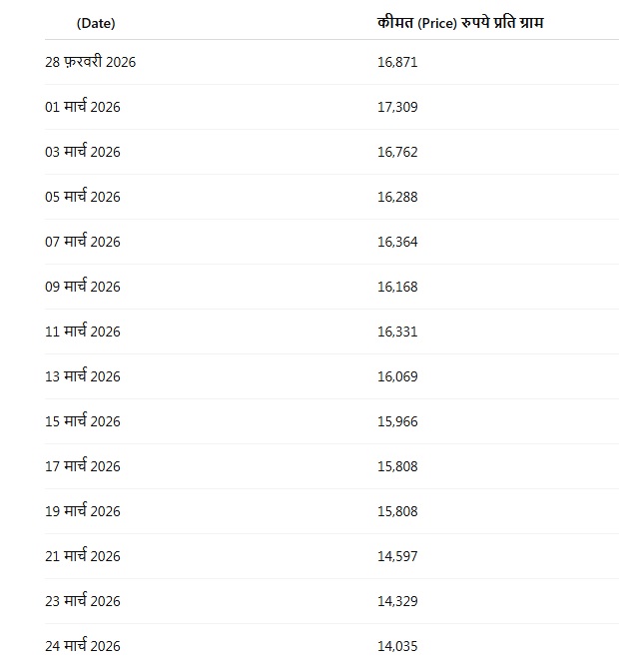The image size is (619, 672).
Task: Click the 17,309 price value
Action: (x=397, y=107)
